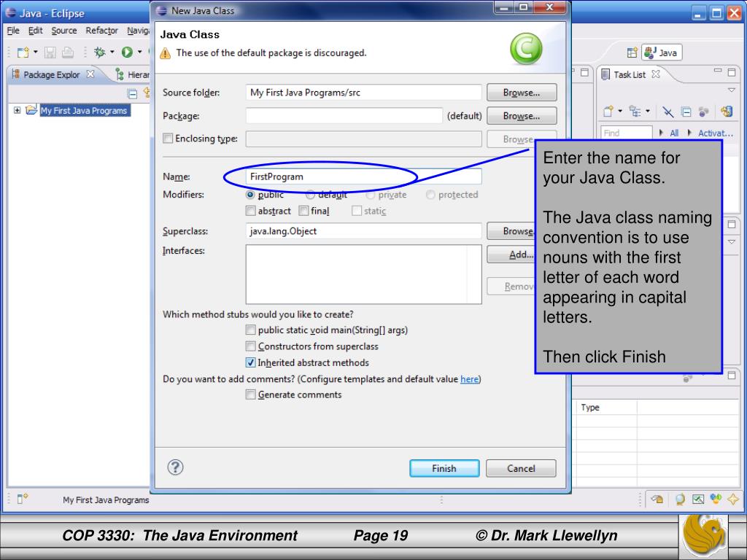
Task: Open the New Task dropdown arrow in Task List
Action: 620,112
